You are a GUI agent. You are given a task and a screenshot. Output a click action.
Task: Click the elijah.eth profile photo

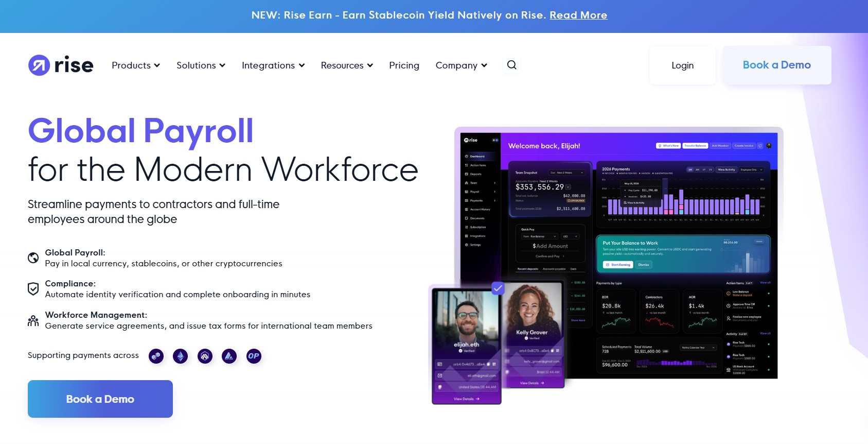click(466, 319)
